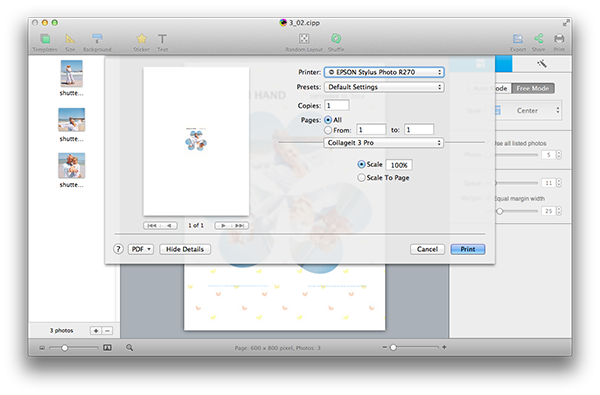The image size is (600, 395).
Task: Zoom out with the minus icon
Action: tap(385, 347)
